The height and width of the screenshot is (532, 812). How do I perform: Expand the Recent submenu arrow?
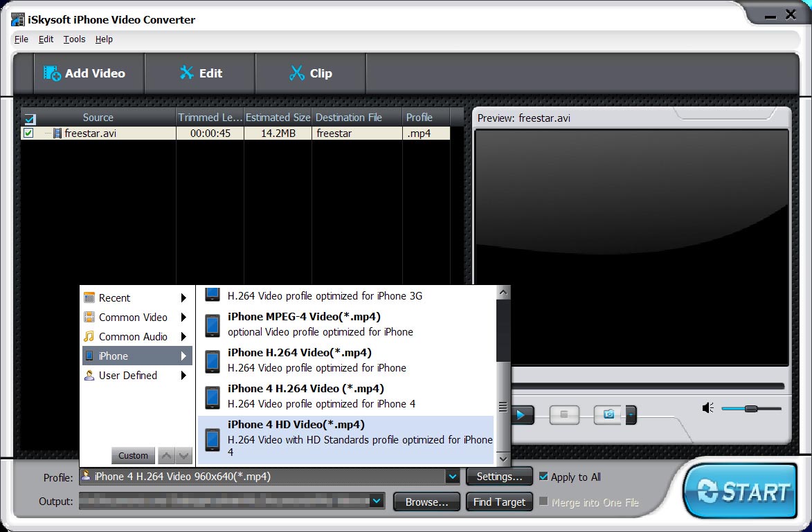pyautogui.click(x=183, y=298)
